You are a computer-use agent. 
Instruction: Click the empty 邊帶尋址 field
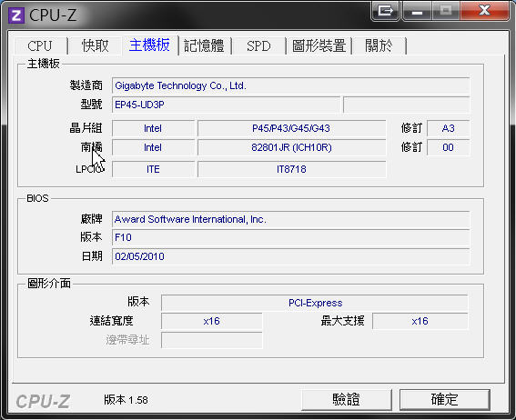[212, 340]
